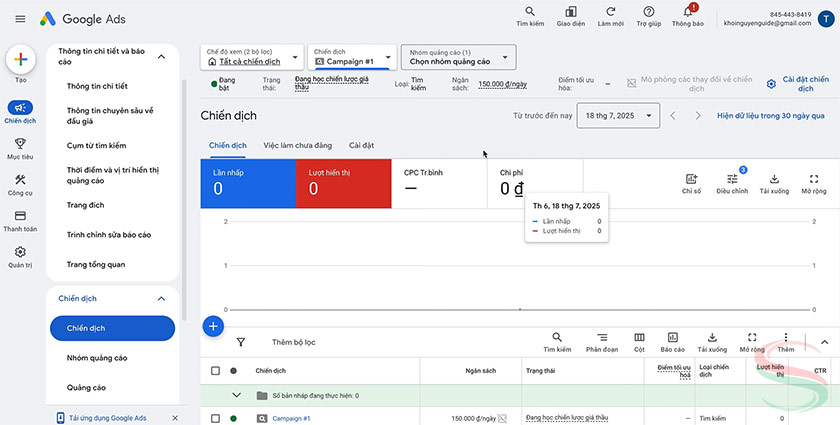Click Hiện dữ liệu trong 30 ngày qua

coord(770,116)
